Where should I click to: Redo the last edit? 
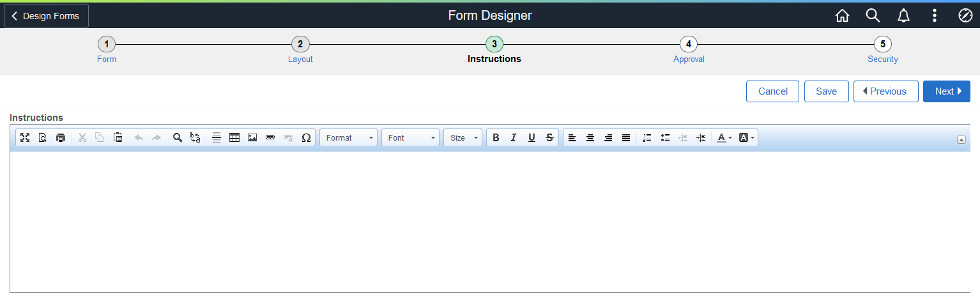(x=157, y=137)
